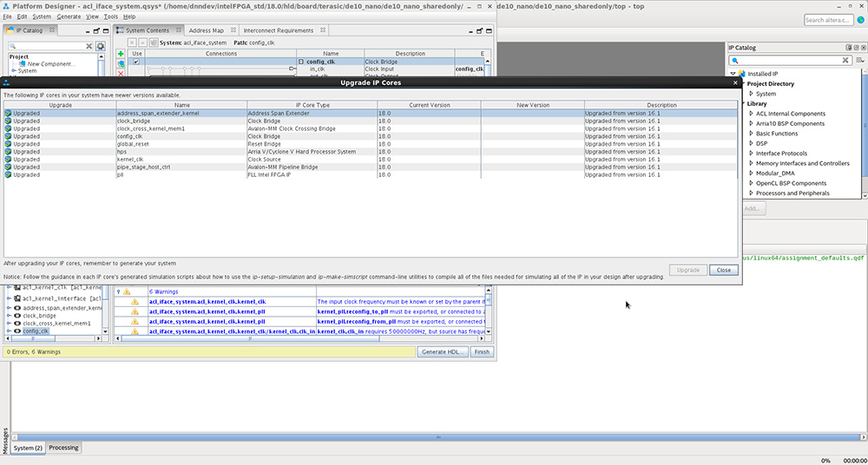
Task: Click the clock_bridge hierarchy item icon
Action: (x=17, y=316)
